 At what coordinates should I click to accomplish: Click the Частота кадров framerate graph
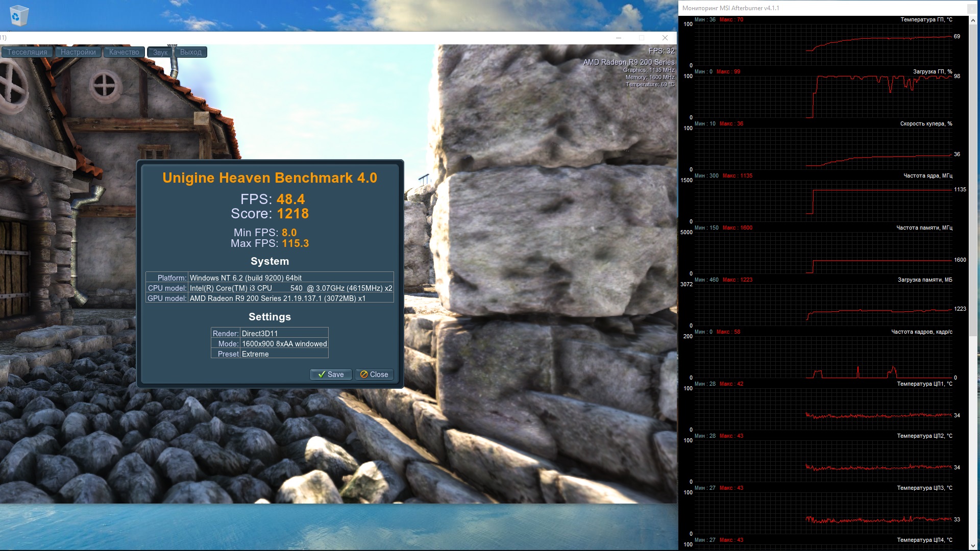pos(823,357)
